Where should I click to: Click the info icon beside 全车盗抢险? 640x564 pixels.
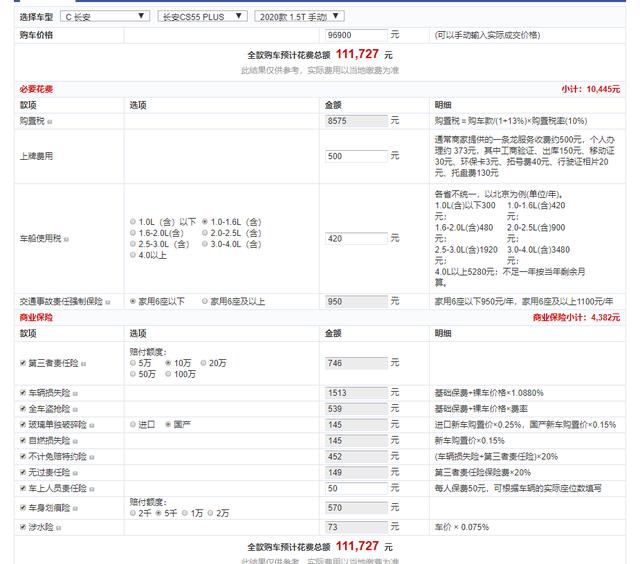tap(75, 410)
